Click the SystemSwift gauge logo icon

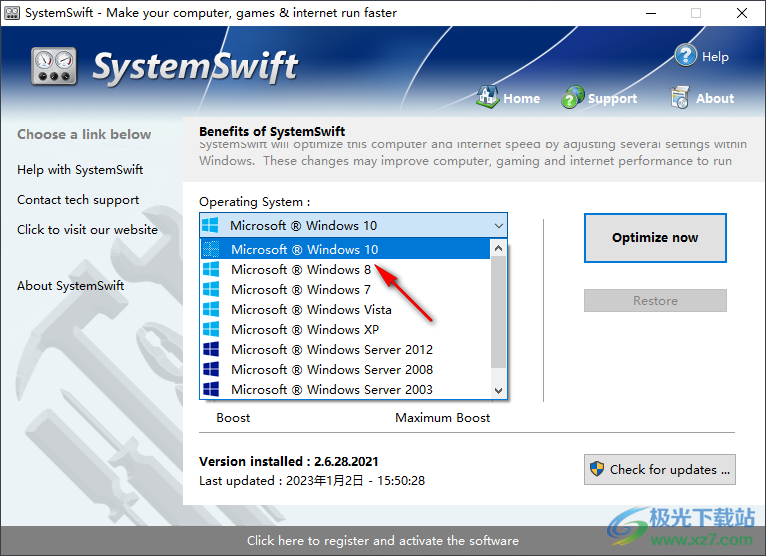pos(54,66)
